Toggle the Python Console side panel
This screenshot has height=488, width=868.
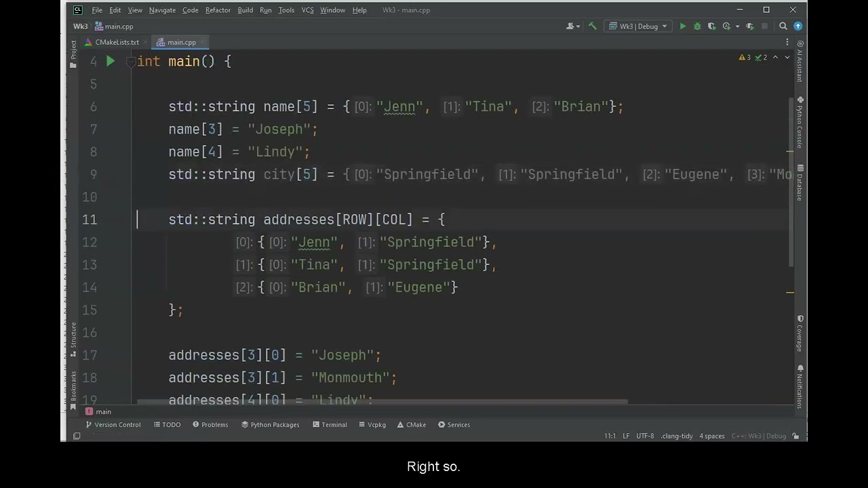(800, 123)
